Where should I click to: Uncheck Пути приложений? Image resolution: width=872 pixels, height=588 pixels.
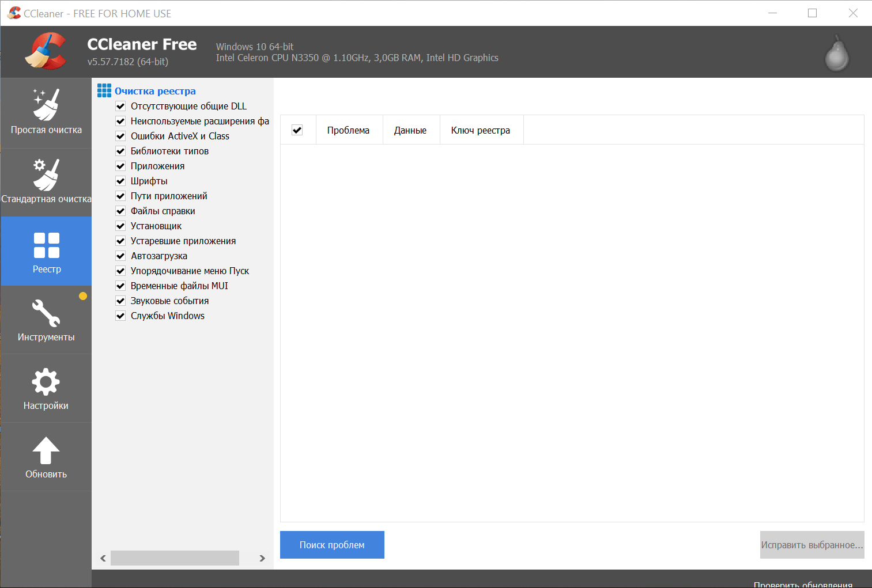[120, 196]
